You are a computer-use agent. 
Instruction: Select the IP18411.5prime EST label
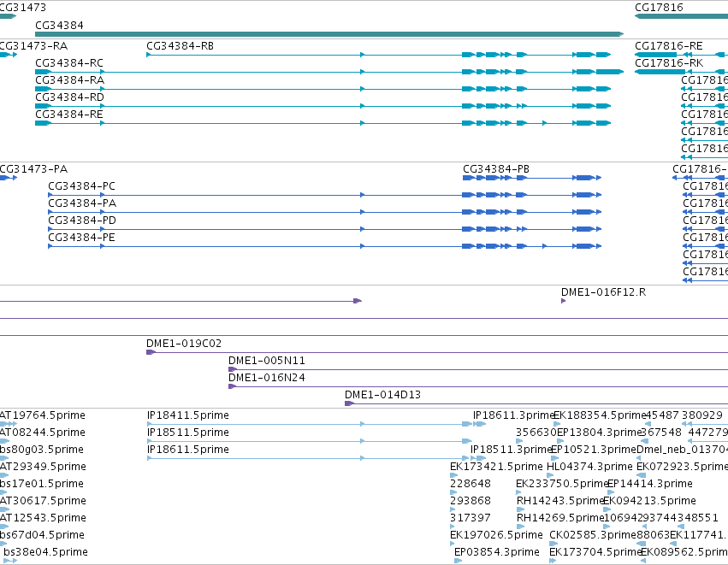188,415
